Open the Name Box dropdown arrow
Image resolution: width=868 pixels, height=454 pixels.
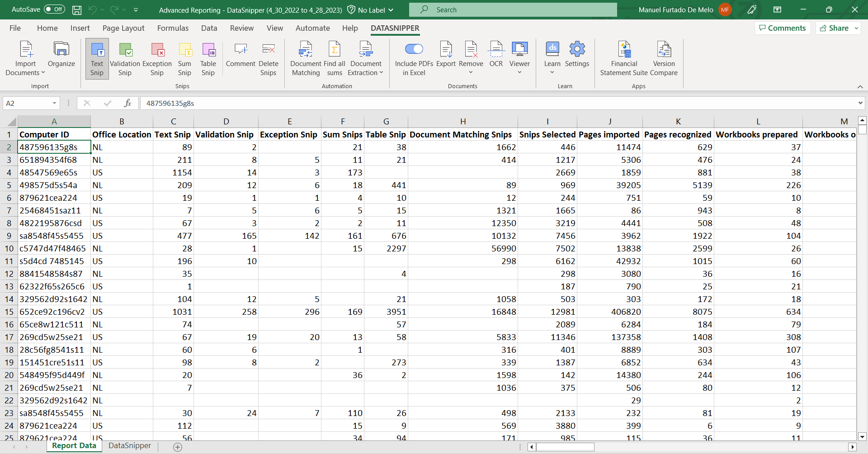click(54, 103)
